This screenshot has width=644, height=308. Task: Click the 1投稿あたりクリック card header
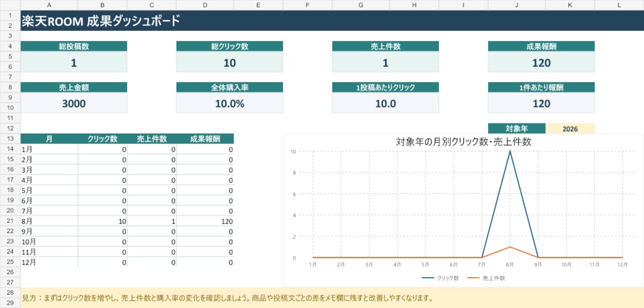coord(386,87)
